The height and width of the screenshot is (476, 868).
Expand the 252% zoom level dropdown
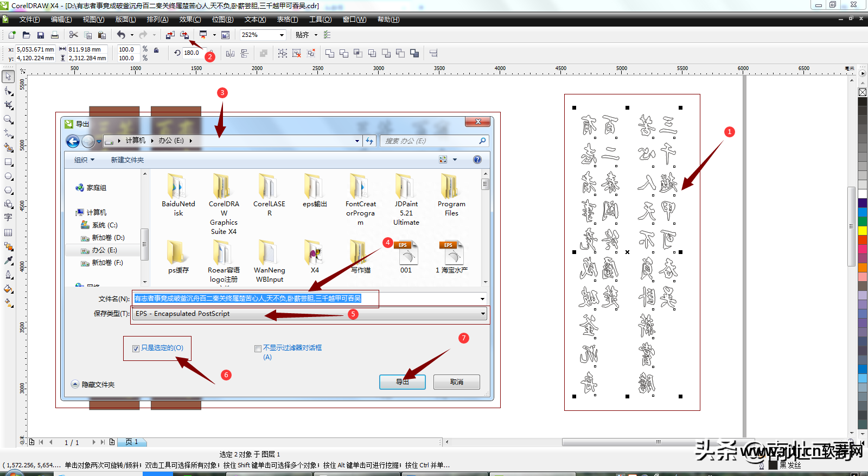click(282, 35)
